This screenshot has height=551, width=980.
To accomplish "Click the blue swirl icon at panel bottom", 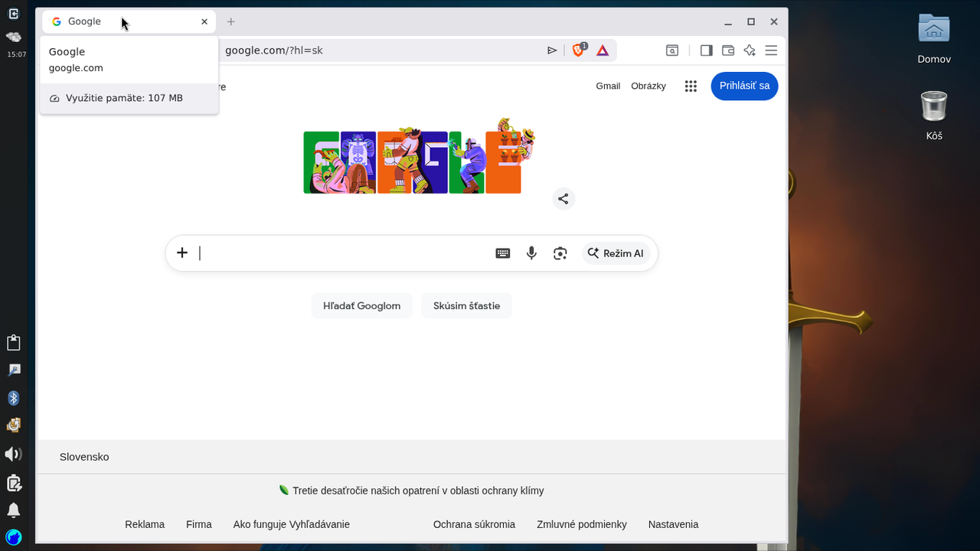I will pos(13,537).
